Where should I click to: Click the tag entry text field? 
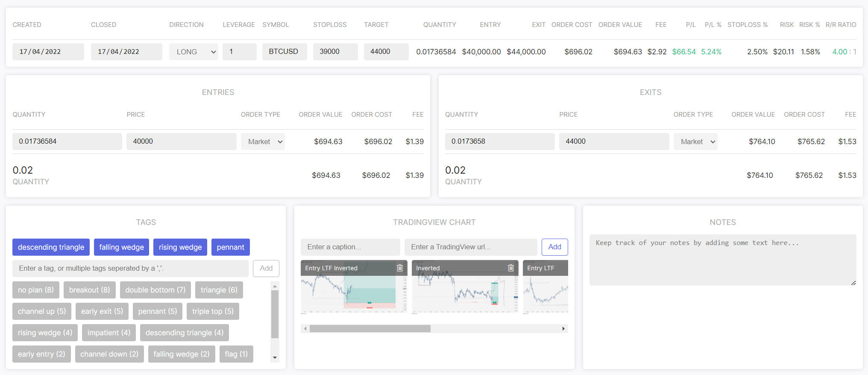click(x=130, y=269)
